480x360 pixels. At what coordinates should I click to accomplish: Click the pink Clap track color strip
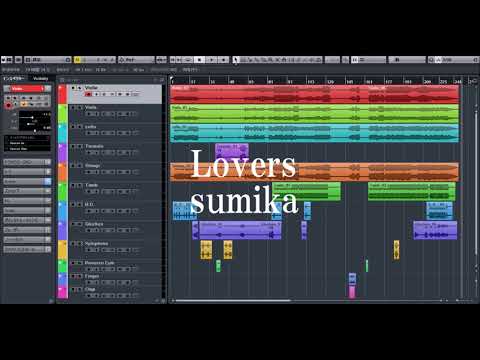[x=62, y=292]
